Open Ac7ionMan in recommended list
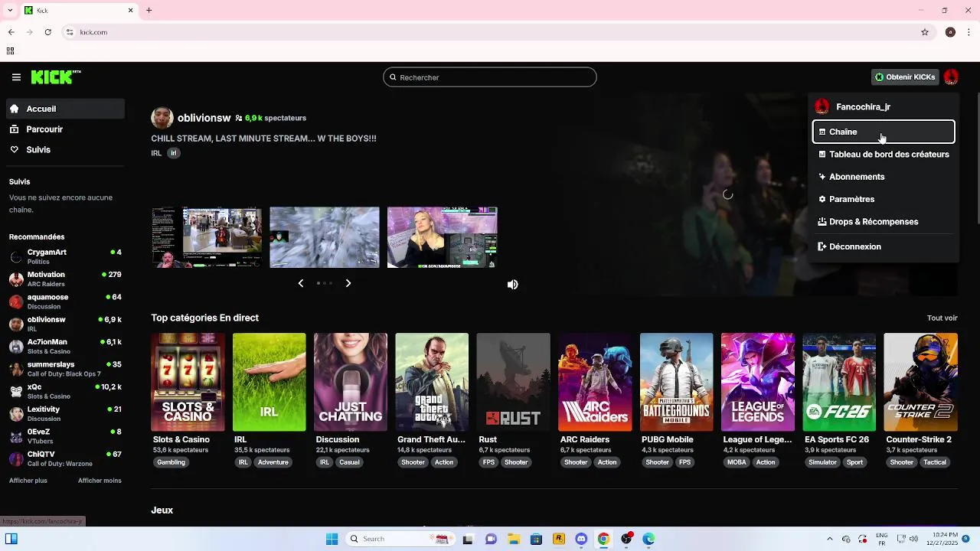This screenshot has width=980, height=551. [x=65, y=346]
